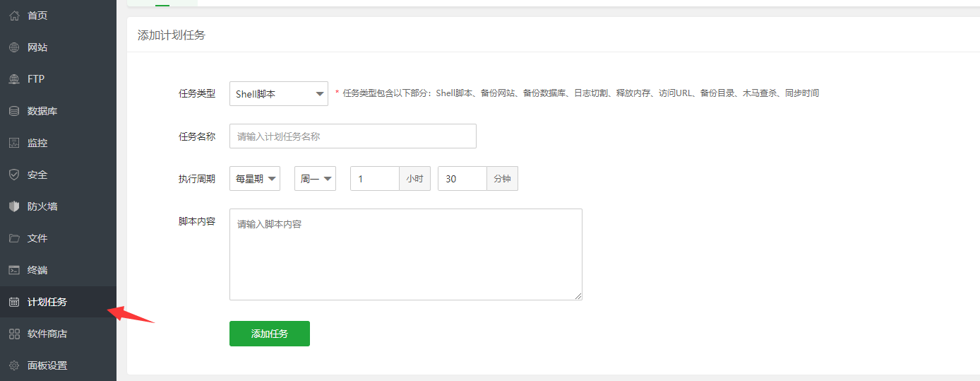Screen dimensions: 980x381
Task: Expand the 周一 weekday dropdown
Action: coord(315,179)
